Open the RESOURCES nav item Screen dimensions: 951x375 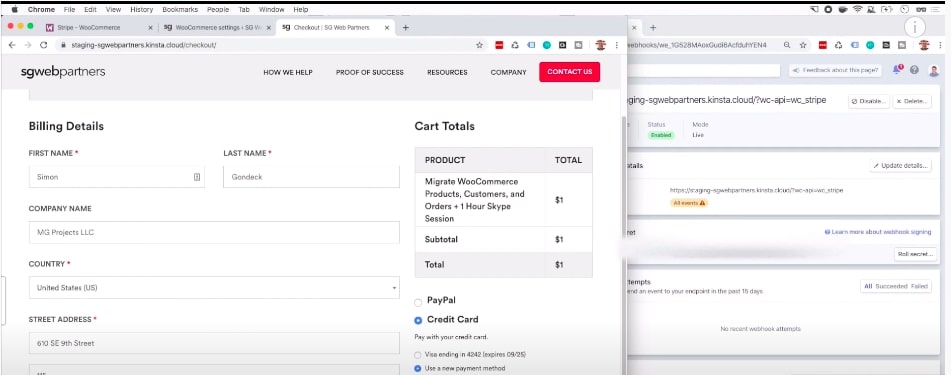(x=447, y=72)
